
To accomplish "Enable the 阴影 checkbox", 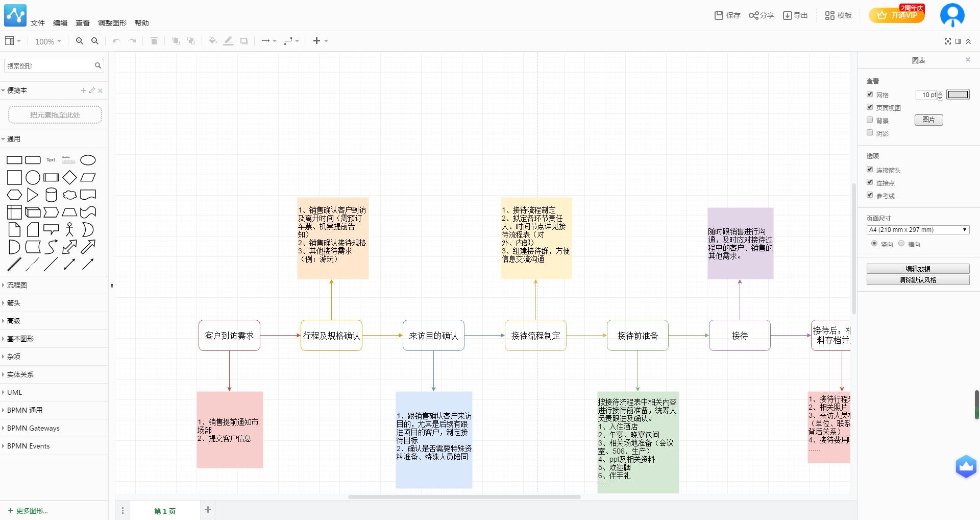I will [870, 133].
